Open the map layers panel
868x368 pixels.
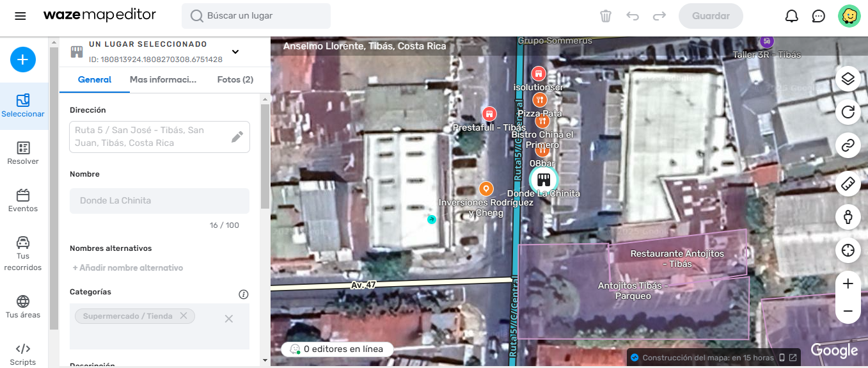tap(848, 79)
